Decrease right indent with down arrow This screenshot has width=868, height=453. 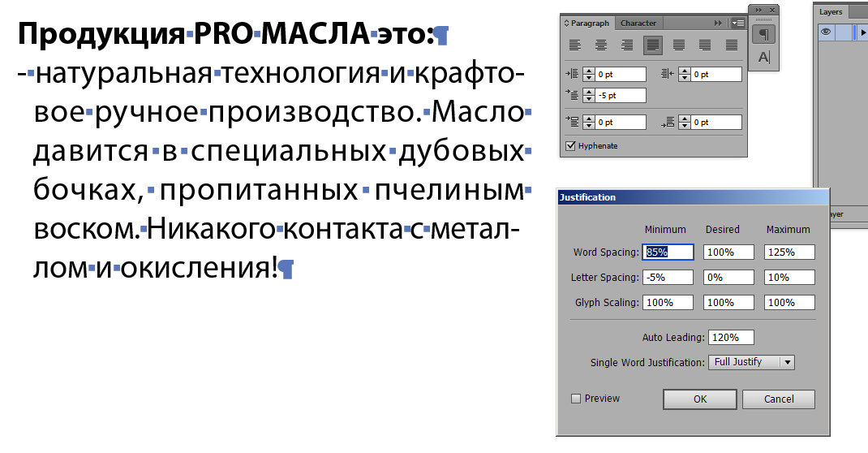685,78
